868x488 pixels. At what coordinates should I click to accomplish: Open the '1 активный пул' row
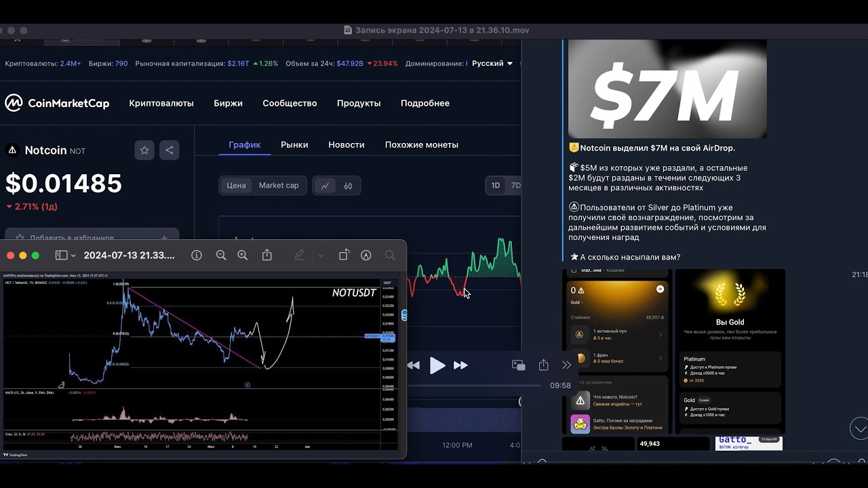(x=617, y=334)
